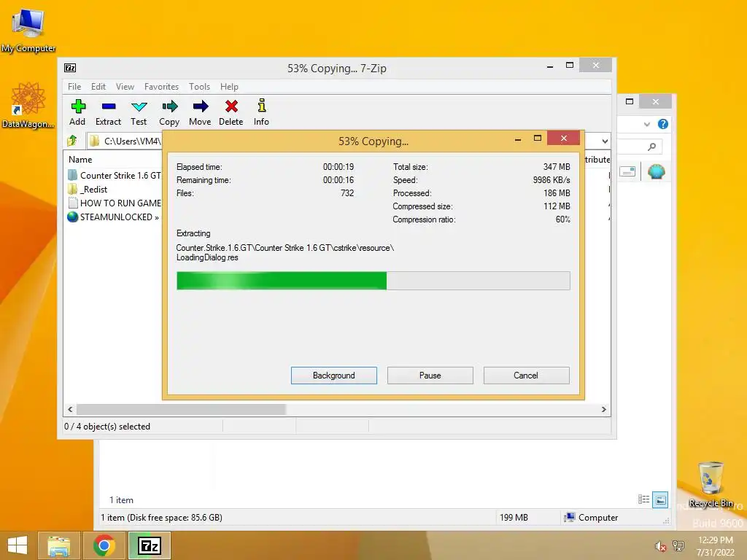Viewport: 747px width, 560px height.
Task: Select the STEAMUNLOCKED shortcut entry
Action: coord(113,217)
